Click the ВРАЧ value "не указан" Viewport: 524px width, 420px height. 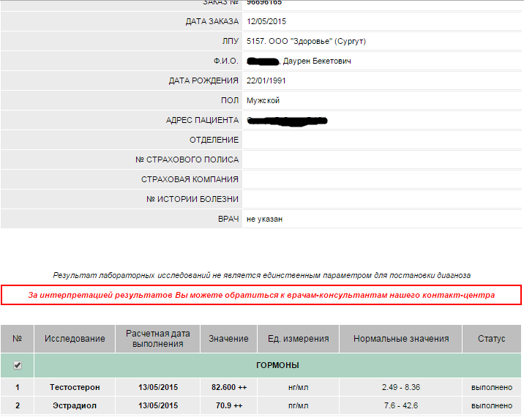(x=265, y=219)
